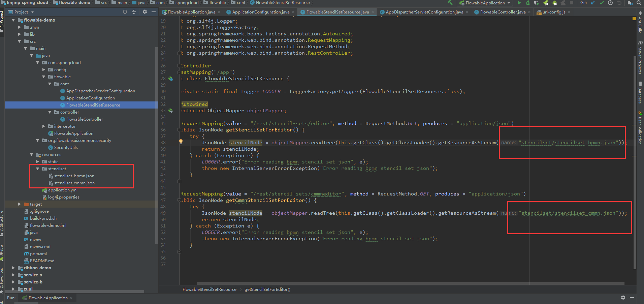Run the application with the green play icon
Viewport: 644px width, 304px height.
(519, 3)
